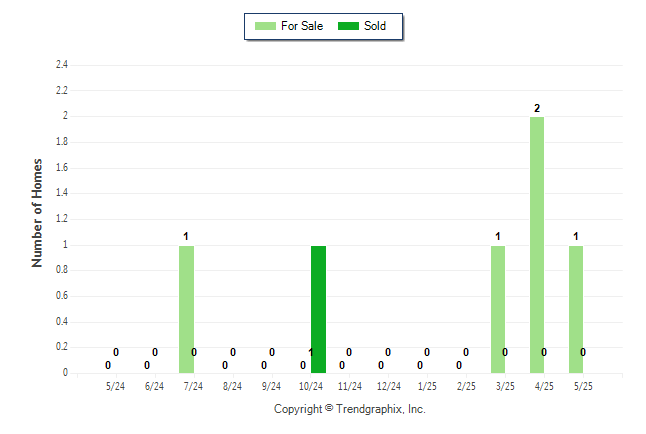The height and width of the screenshot is (434, 646).
Task: Click the 2/25 x-axis label
Action: tap(466, 386)
